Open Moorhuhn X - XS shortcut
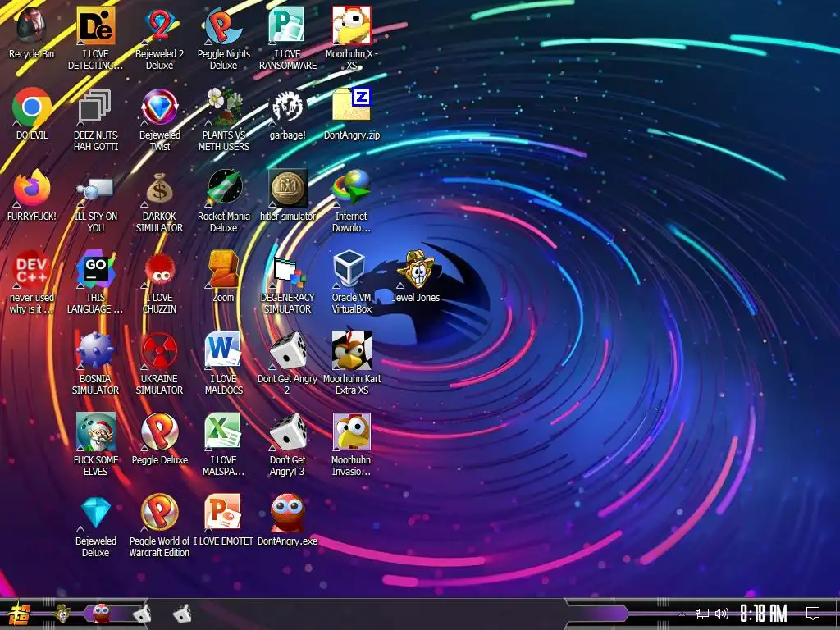 [351, 38]
